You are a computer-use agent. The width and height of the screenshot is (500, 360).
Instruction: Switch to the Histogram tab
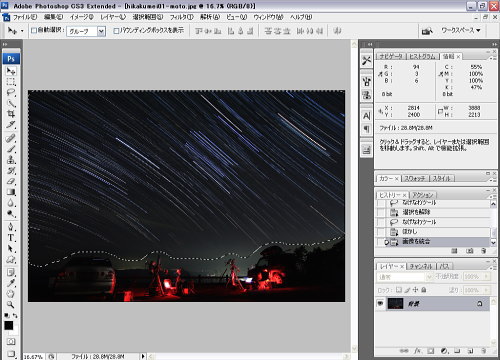pyautogui.click(x=422, y=57)
